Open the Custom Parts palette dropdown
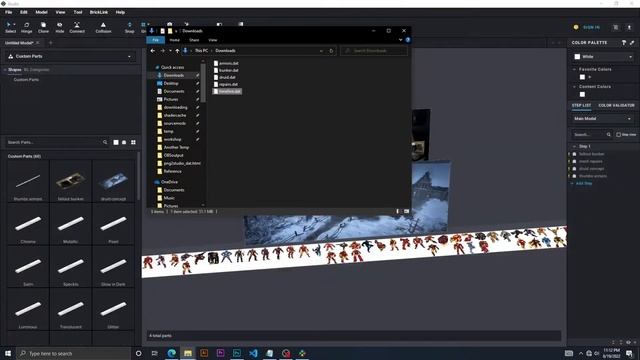640x360 pixels. (70, 56)
